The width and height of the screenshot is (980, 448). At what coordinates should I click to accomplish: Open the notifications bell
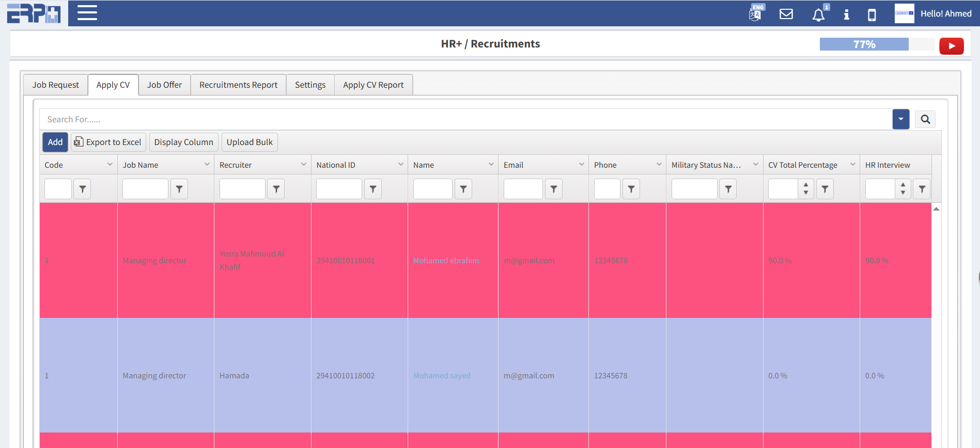click(x=818, y=14)
